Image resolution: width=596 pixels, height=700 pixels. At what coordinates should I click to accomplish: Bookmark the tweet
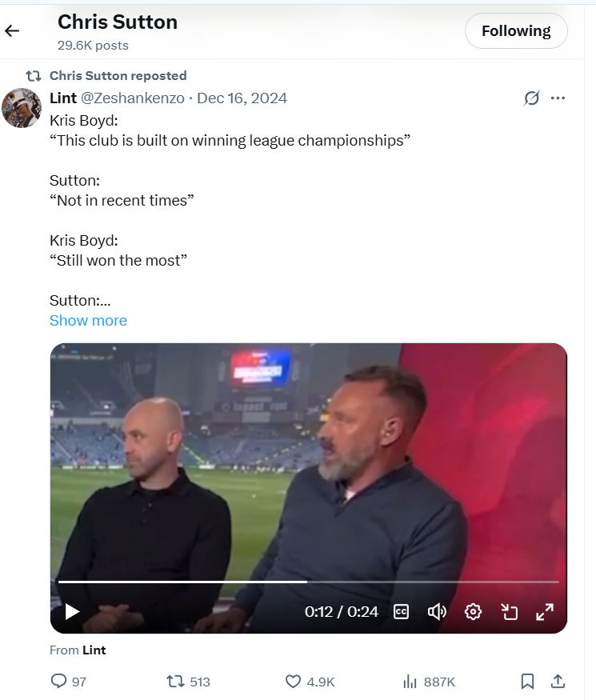coord(527,682)
